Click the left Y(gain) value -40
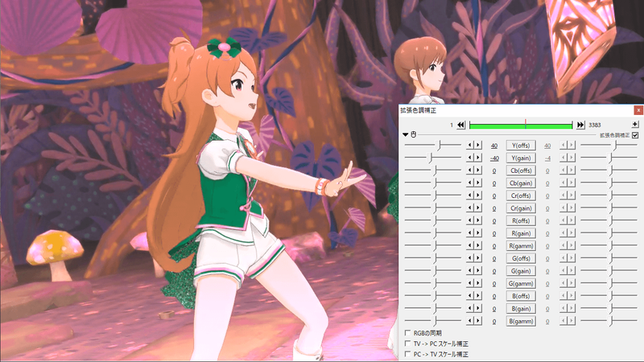Screen dimensions: 644x362 click(494, 158)
